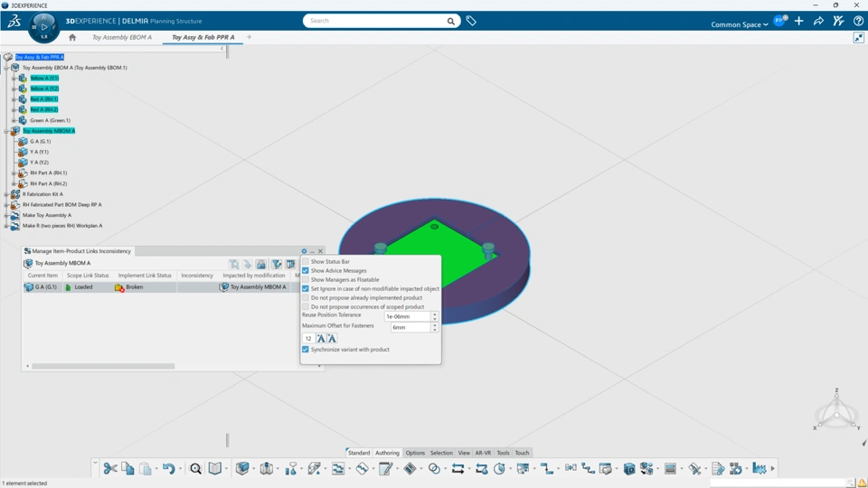This screenshot has height=488, width=868.
Task: Switch to the Toy Assembly EBOM A tab
Action: [122, 38]
